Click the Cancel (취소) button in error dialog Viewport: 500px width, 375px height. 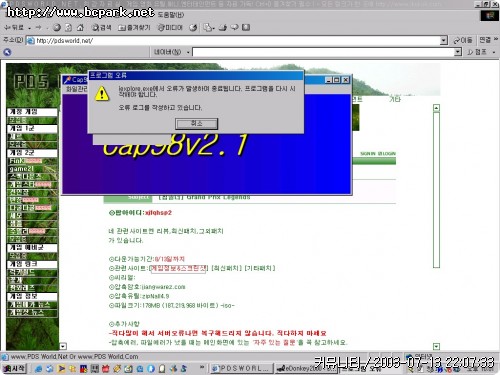pos(197,124)
